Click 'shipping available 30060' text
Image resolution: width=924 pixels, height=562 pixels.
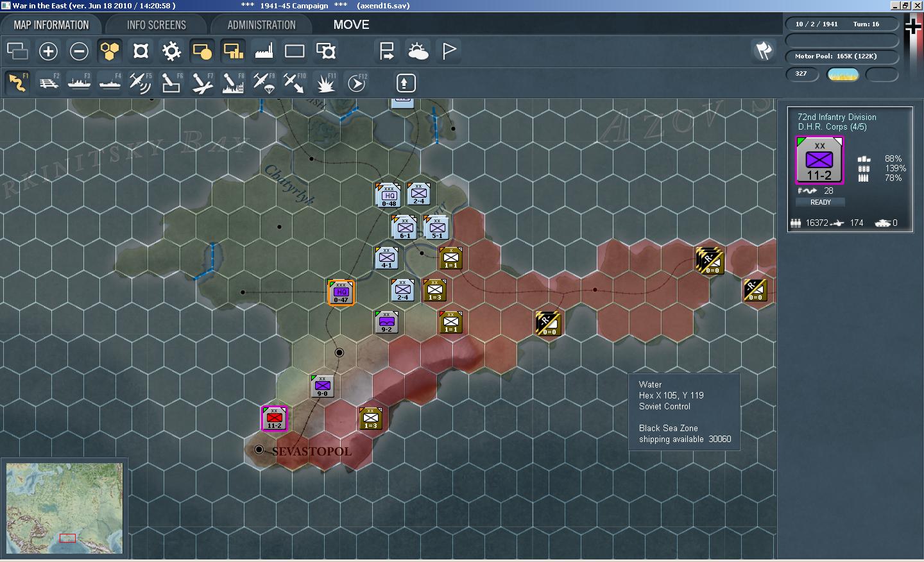click(x=685, y=439)
